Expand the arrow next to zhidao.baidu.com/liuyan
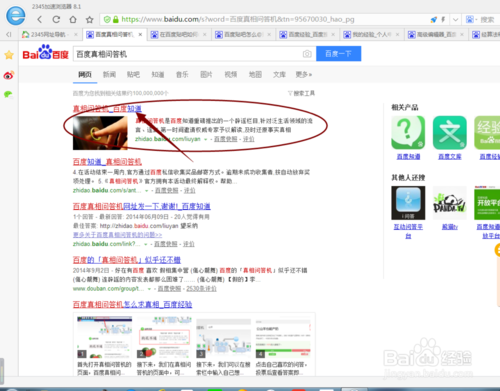 click(206, 139)
